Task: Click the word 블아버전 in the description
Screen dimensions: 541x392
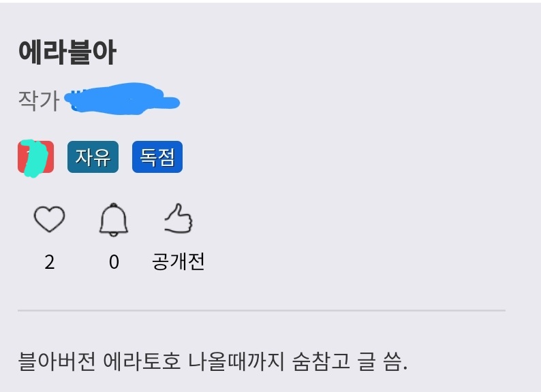Action: click(57, 361)
